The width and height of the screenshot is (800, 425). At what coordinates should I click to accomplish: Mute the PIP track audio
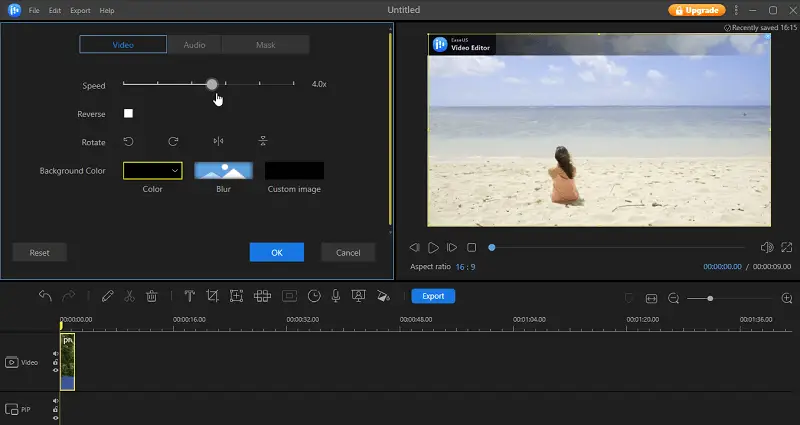(56, 401)
